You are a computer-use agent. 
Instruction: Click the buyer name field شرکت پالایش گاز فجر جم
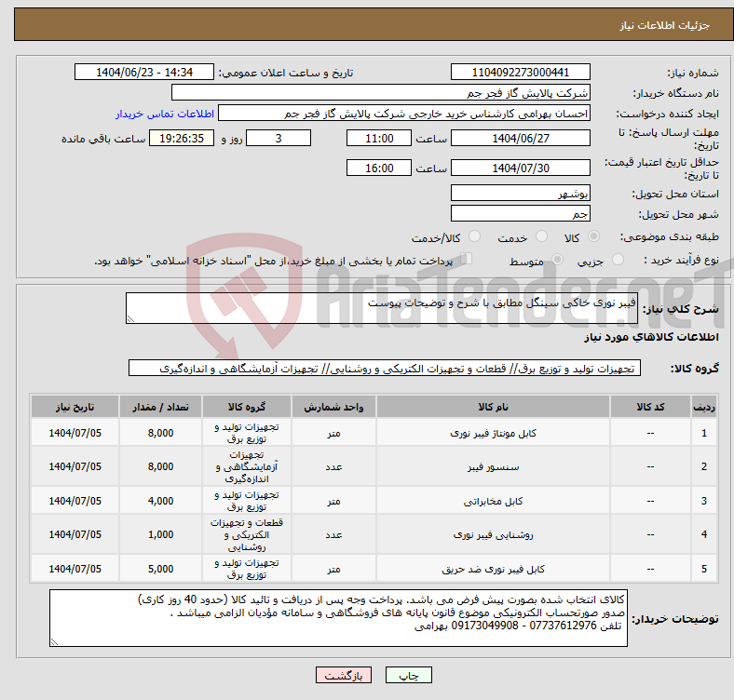point(381,93)
